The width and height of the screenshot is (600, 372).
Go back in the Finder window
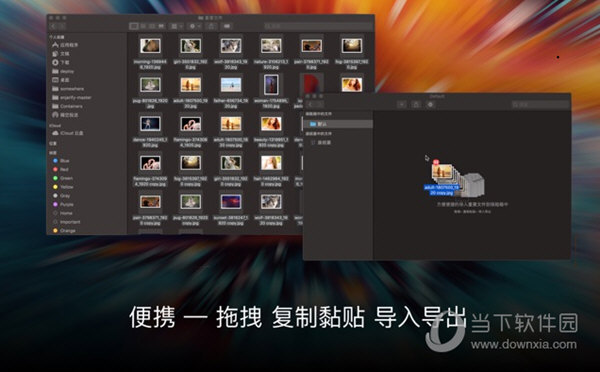tap(54, 26)
